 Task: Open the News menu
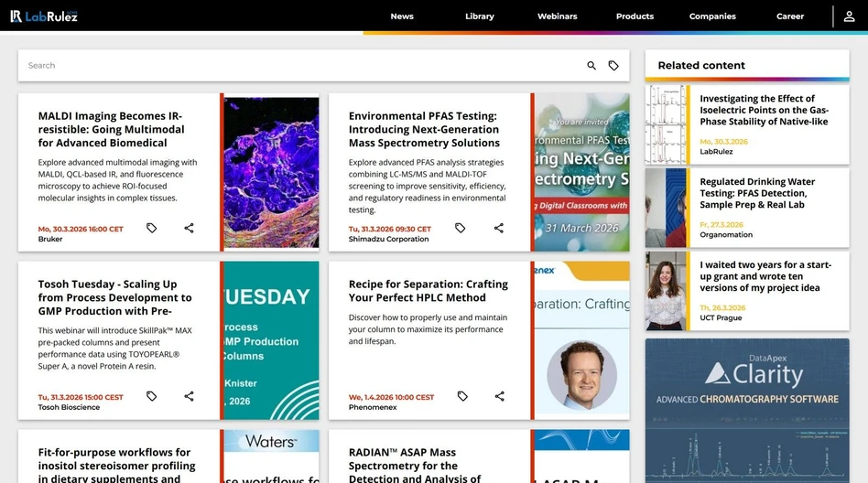[x=402, y=16]
